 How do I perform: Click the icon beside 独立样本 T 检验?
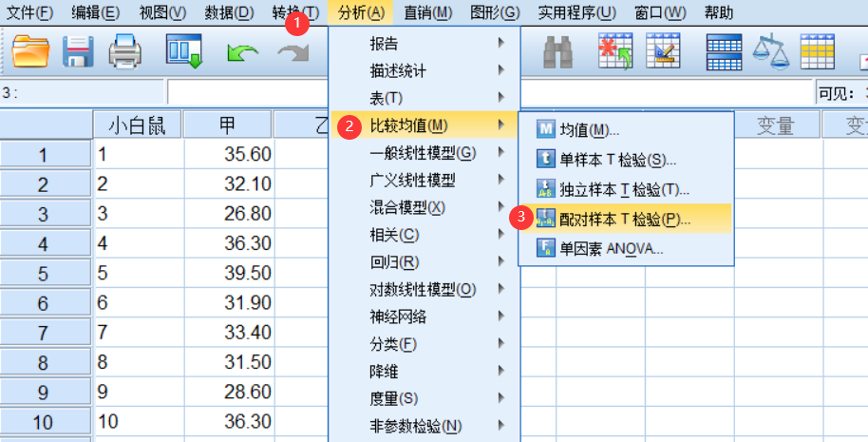545,189
